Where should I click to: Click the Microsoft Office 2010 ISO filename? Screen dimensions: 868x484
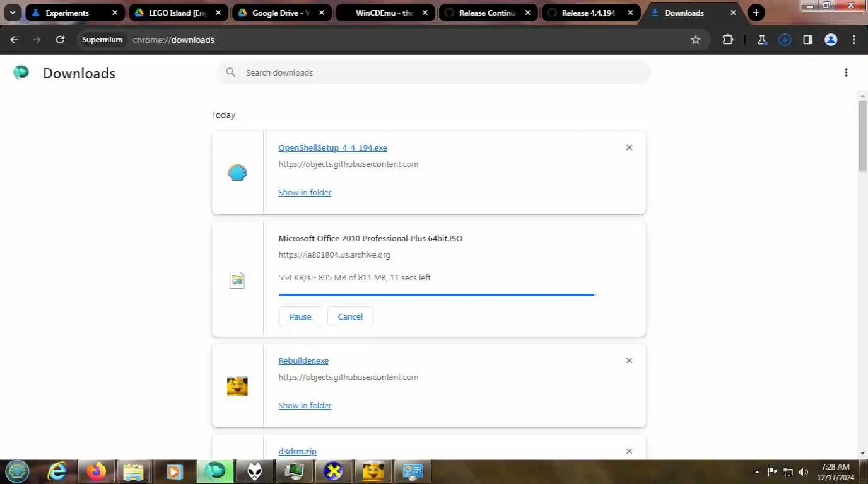(370, 238)
